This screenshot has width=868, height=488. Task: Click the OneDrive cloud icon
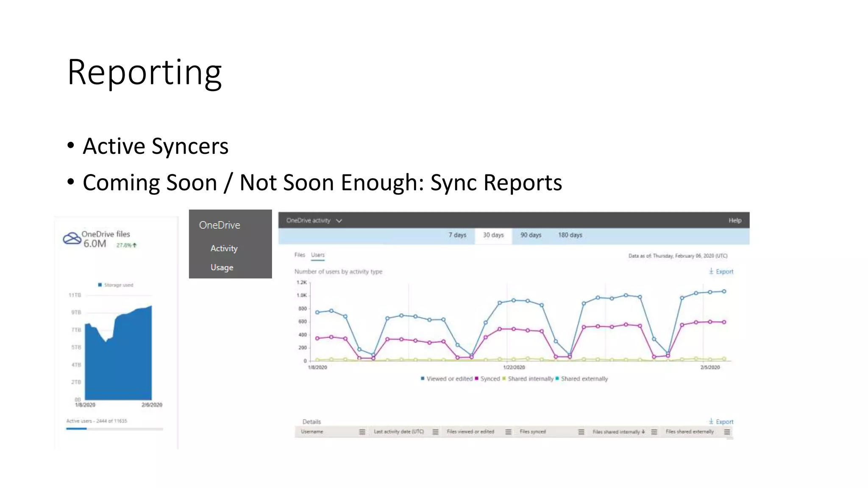pos(72,238)
